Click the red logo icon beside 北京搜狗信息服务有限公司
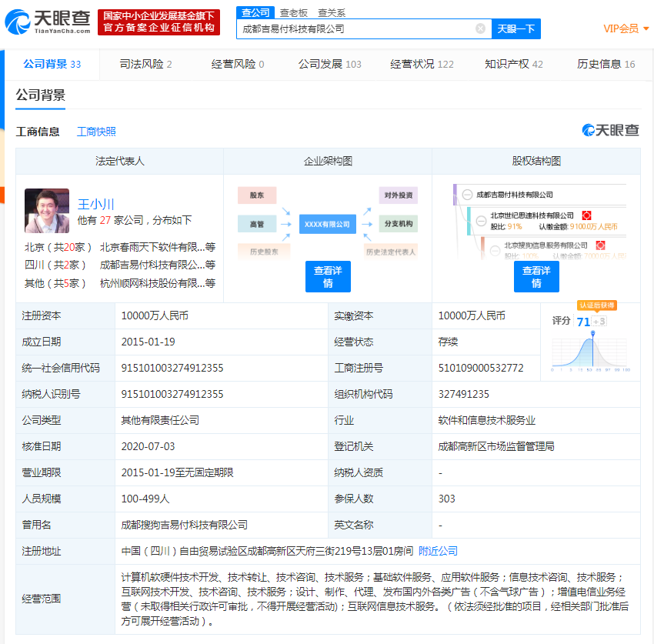Viewport: 654px width, 644px height. (x=602, y=245)
